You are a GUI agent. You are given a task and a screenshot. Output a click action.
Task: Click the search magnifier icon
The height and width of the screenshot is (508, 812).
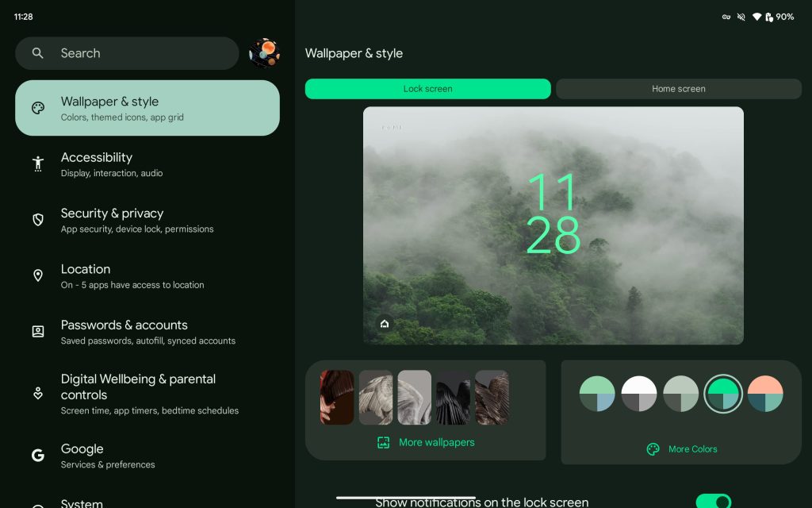[38, 53]
